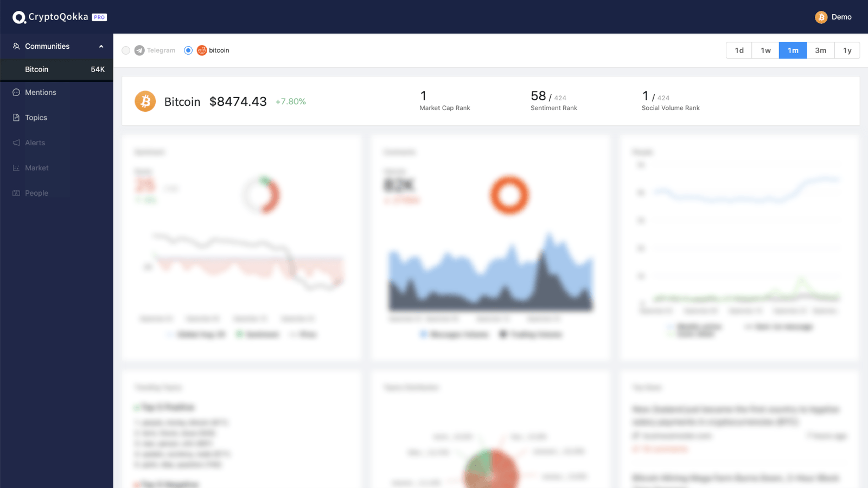
Task: Open the Topics sidebar item
Action: pyautogui.click(x=56, y=118)
